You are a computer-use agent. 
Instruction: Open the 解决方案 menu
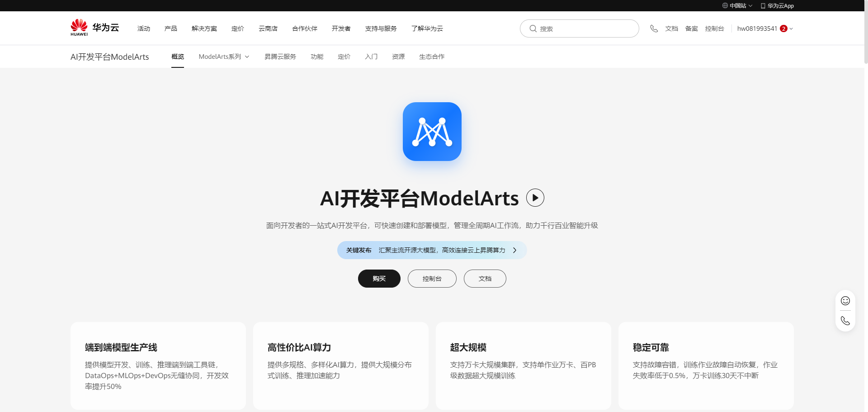[x=204, y=28]
